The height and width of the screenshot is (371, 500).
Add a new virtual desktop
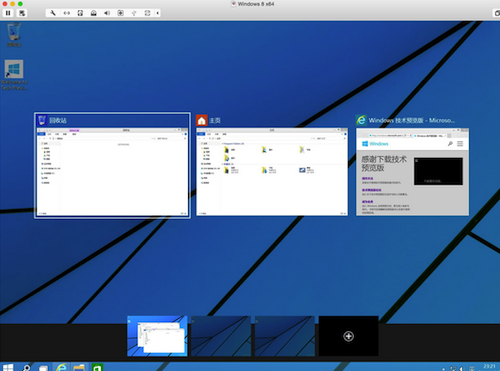(348, 336)
